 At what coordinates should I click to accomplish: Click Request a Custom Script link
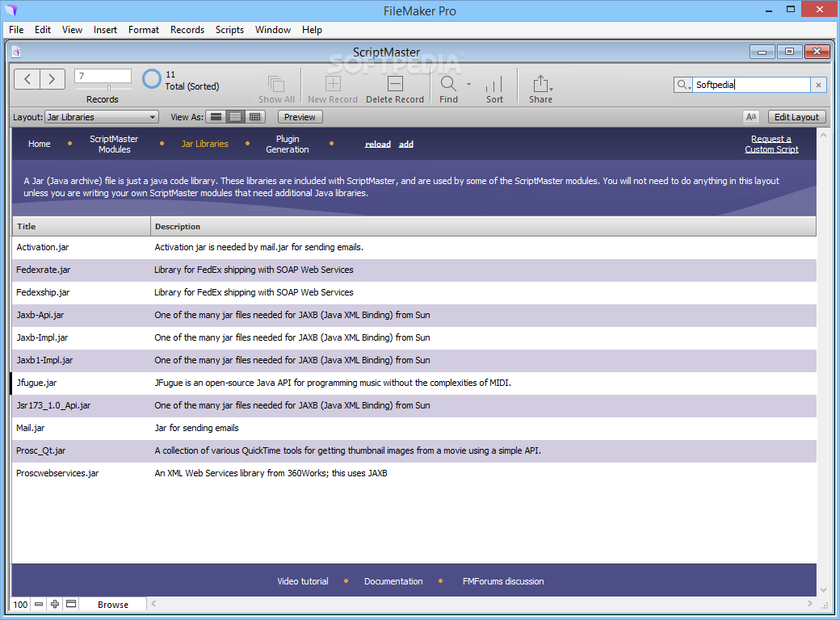pyautogui.click(x=771, y=144)
